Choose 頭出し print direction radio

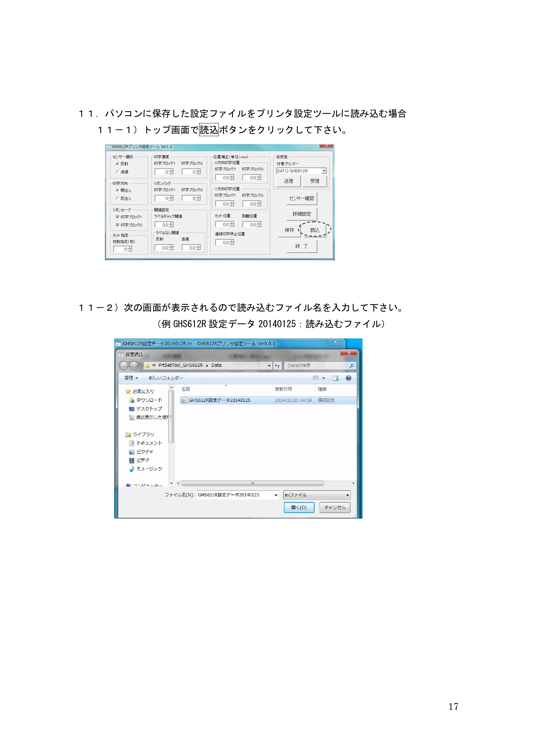click(x=117, y=190)
